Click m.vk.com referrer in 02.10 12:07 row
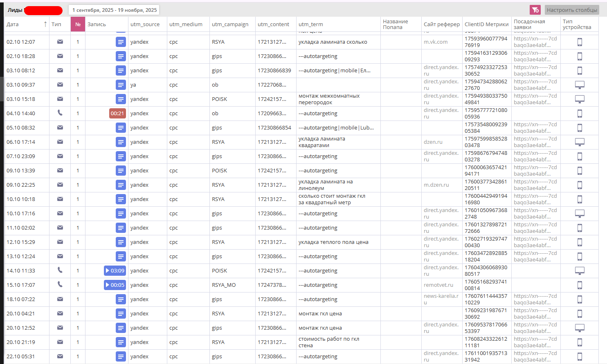Viewport: 607px width, 364px height. tap(435, 42)
